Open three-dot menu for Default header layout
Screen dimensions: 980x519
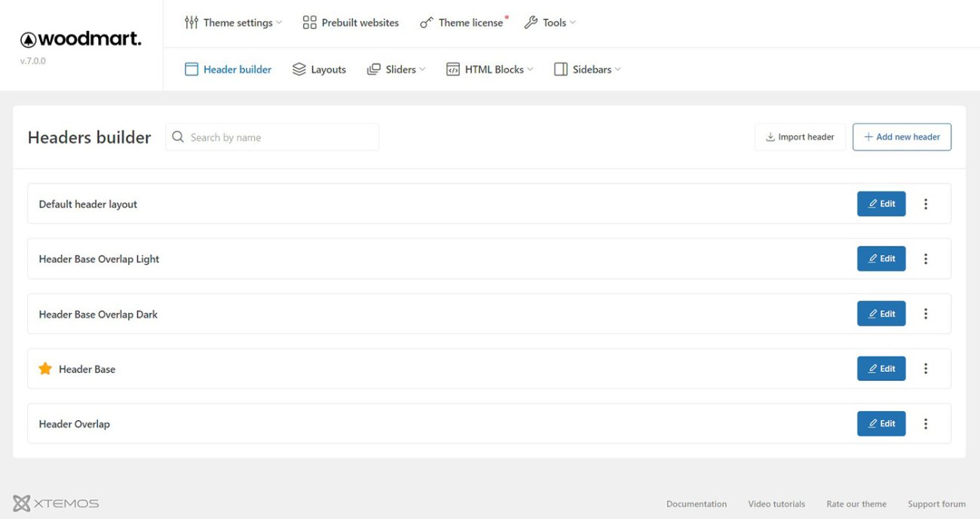coord(926,204)
